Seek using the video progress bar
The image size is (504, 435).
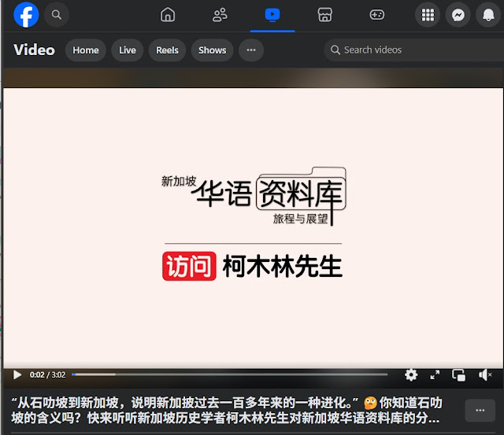point(229,374)
